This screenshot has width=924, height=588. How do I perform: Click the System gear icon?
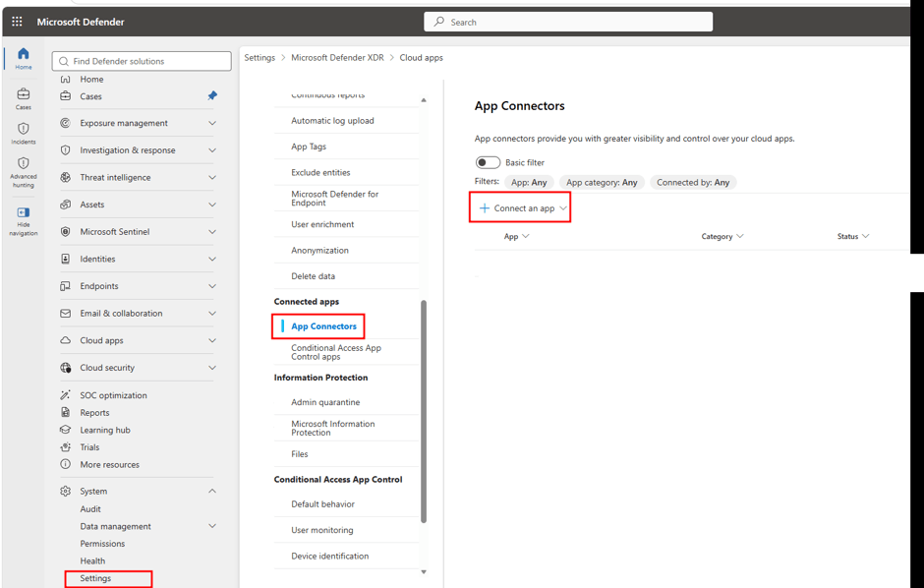pos(66,492)
